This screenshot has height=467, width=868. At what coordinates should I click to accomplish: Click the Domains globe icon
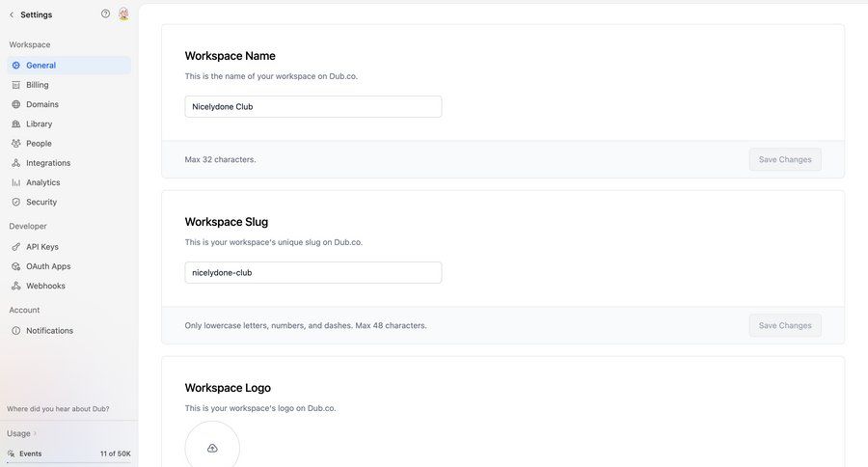click(x=16, y=104)
